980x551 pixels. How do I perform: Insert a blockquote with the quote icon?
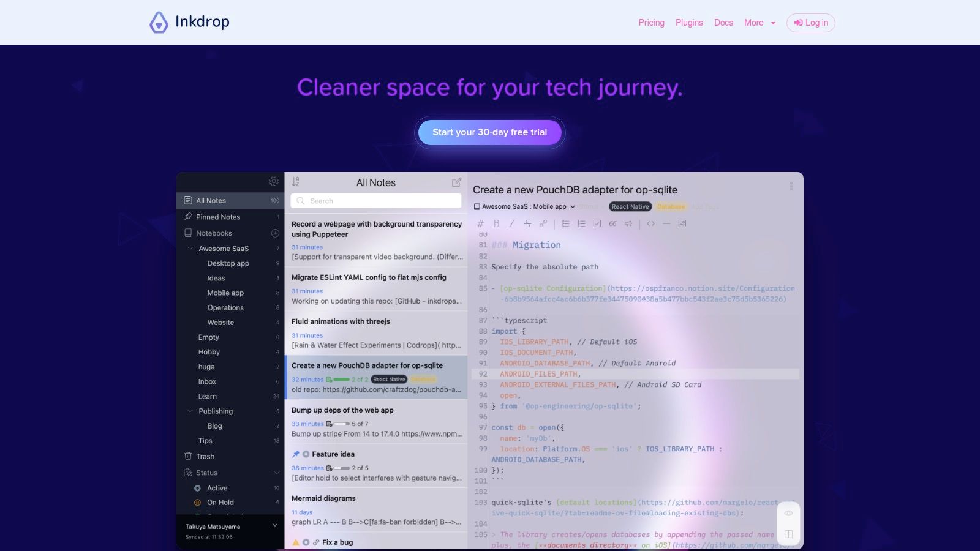tap(612, 223)
